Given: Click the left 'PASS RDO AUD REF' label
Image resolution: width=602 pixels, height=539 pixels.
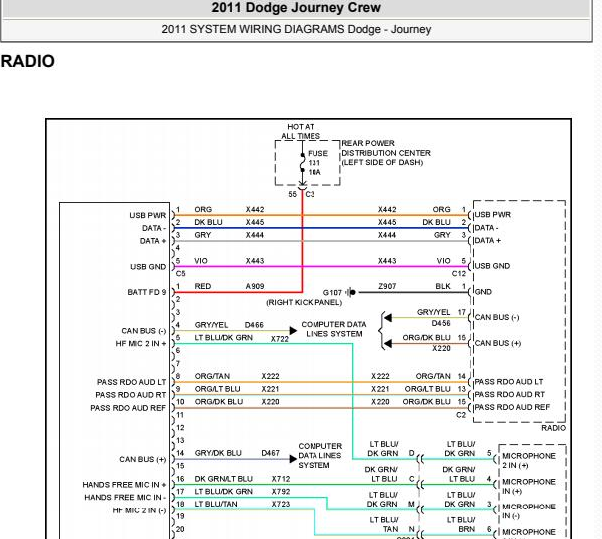Looking at the screenshot, I should pyautogui.click(x=128, y=408).
